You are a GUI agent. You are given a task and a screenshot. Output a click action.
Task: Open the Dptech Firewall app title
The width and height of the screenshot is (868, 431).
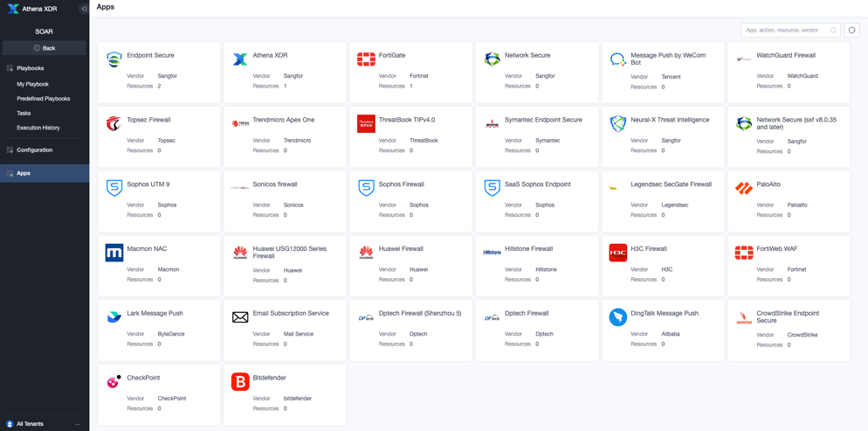coord(527,314)
